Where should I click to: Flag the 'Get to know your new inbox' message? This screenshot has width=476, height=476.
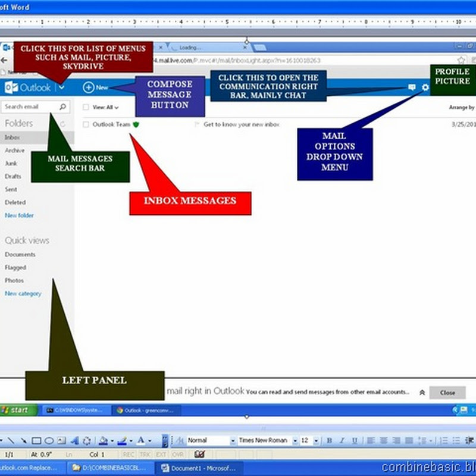(197, 124)
